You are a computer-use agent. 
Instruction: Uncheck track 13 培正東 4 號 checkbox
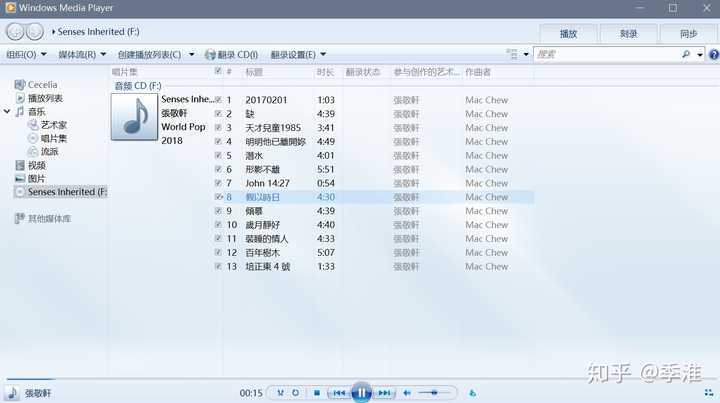[x=218, y=266]
